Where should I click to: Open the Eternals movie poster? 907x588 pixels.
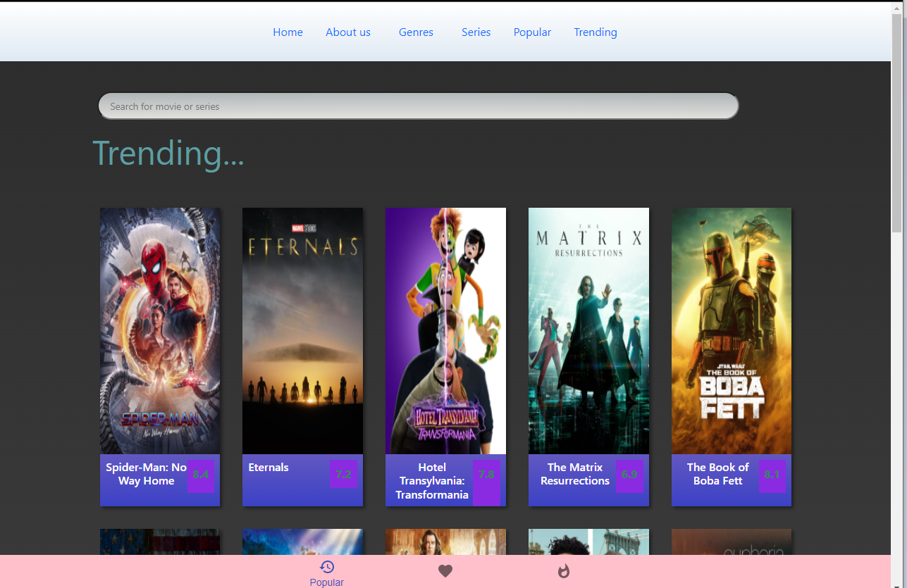pyautogui.click(x=302, y=331)
